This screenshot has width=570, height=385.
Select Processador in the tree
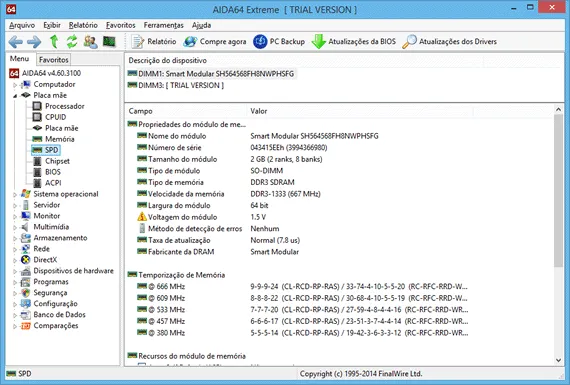(x=59, y=106)
